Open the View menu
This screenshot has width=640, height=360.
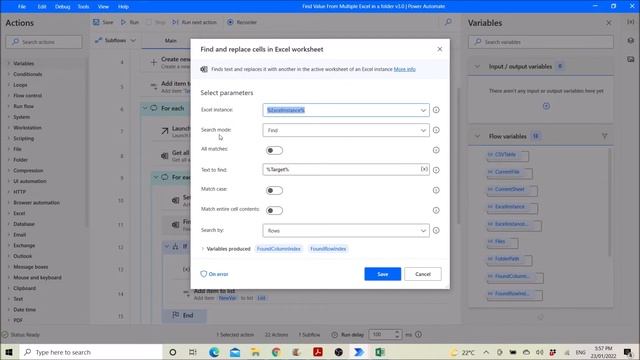click(103, 7)
